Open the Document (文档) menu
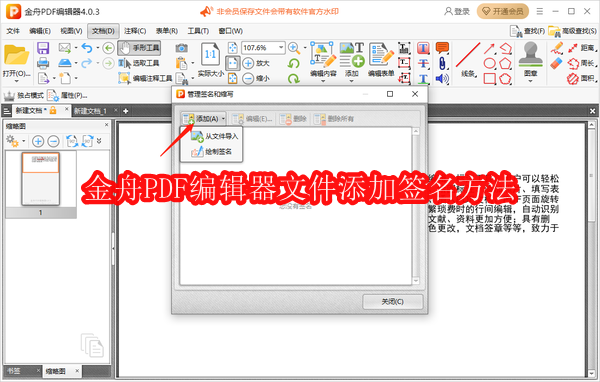 point(103,31)
